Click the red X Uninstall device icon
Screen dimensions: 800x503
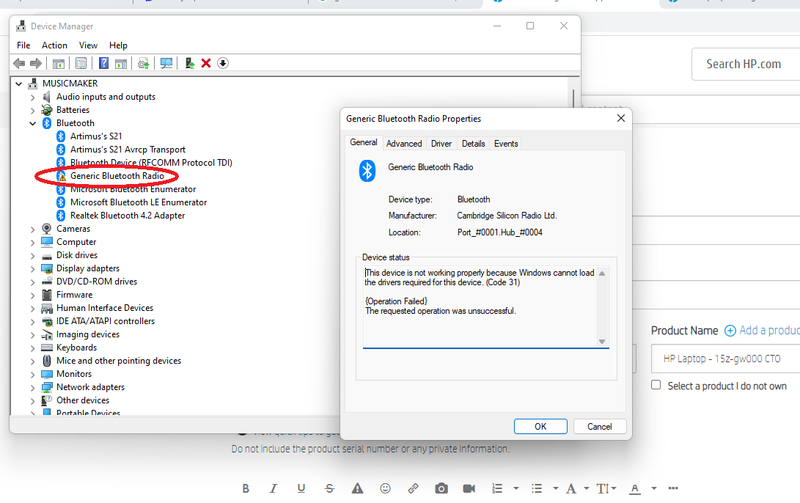206,63
